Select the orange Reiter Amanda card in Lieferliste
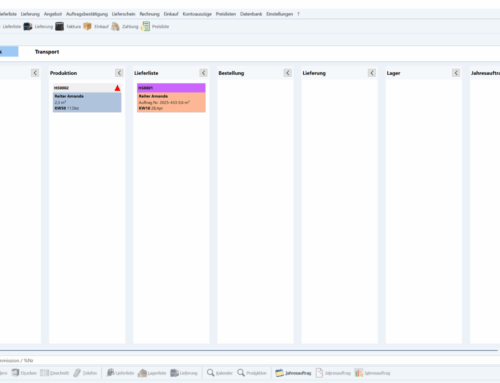 point(171,102)
